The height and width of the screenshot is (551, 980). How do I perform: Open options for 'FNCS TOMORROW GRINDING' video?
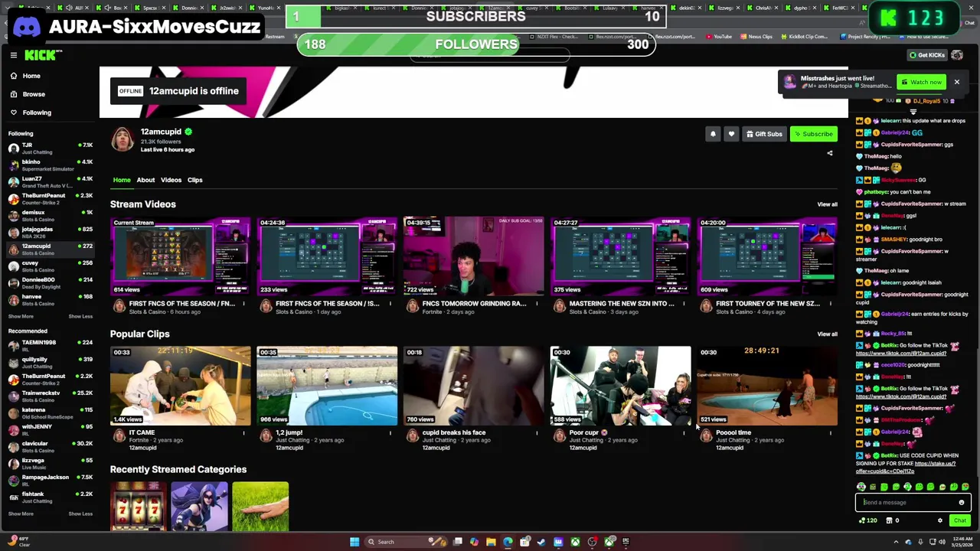[x=537, y=304]
